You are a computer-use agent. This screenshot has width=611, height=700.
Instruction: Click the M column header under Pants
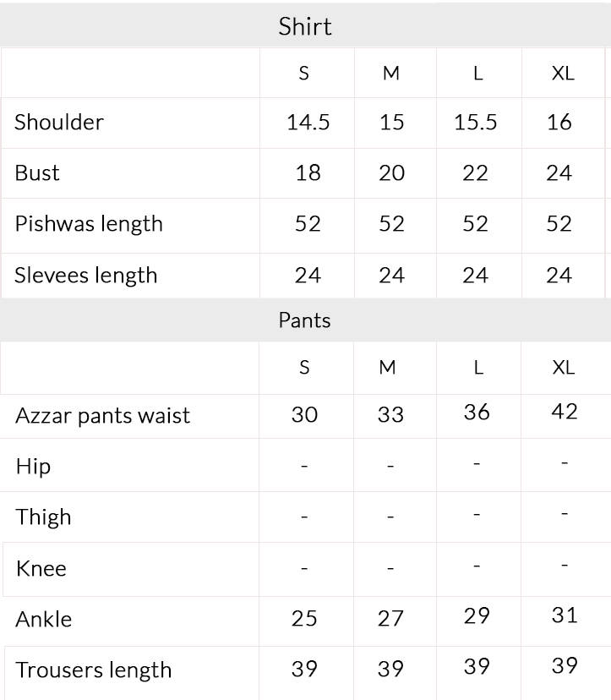(387, 367)
